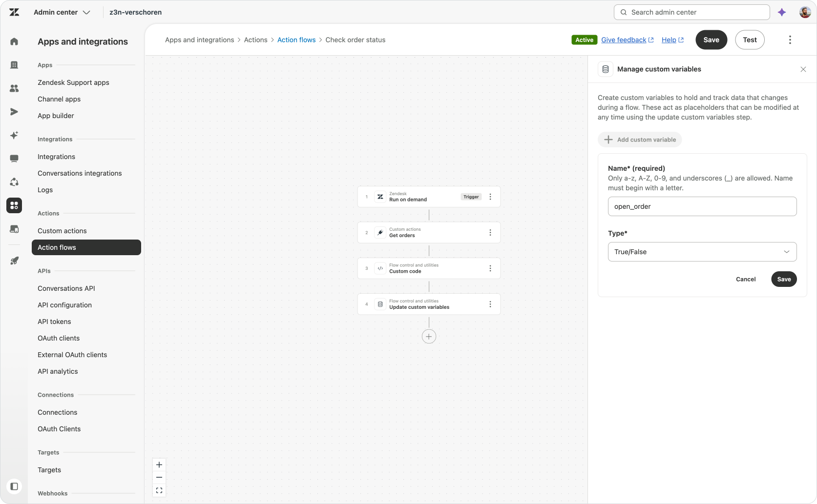The image size is (817, 504).
Task: Open Conversations API page
Action: (66, 288)
